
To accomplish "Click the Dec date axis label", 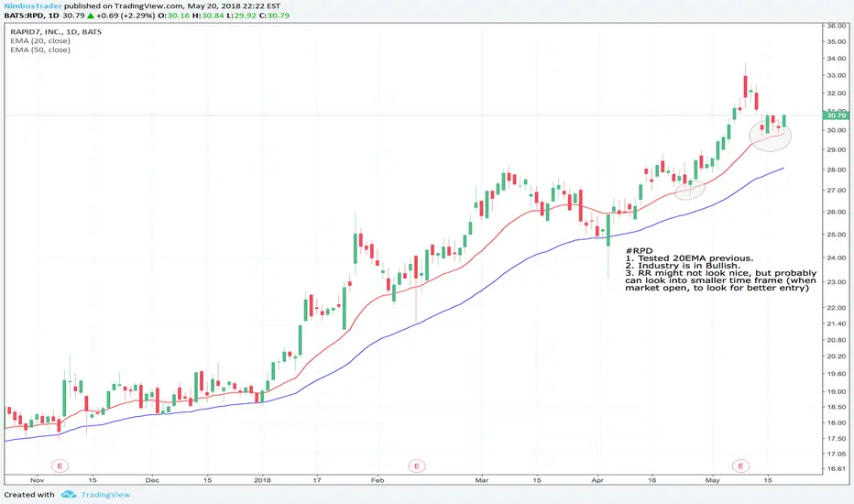I will (152, 480).
